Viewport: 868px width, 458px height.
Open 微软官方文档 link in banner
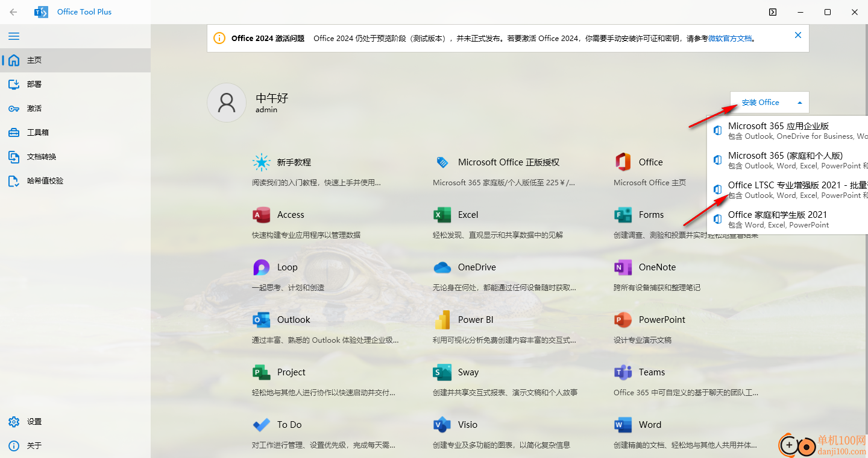tap(730, 39)
